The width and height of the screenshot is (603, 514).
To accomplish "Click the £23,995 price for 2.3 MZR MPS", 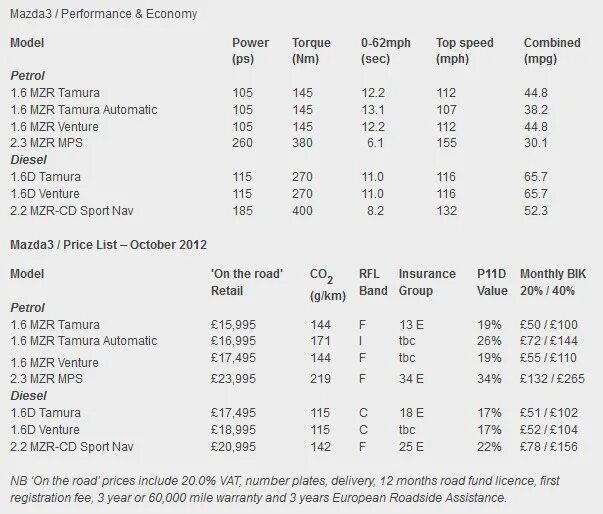I will tap(233, 379).
